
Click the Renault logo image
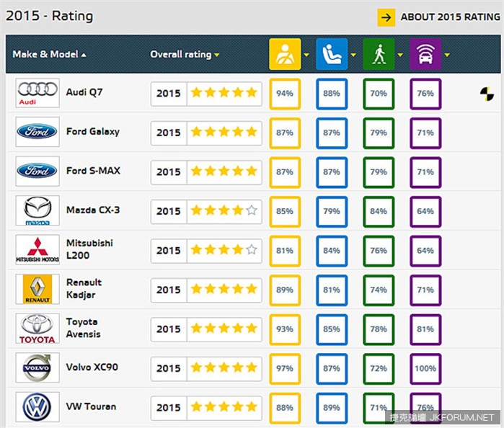tap(37, 290)
